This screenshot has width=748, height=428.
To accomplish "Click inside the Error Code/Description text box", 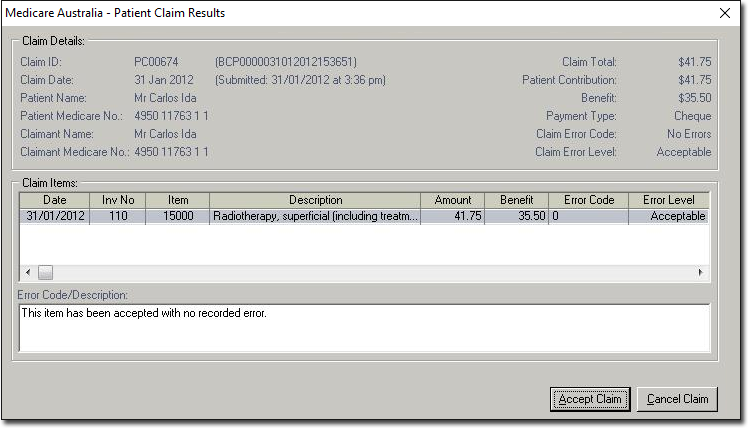I will [x=363, y=328].
